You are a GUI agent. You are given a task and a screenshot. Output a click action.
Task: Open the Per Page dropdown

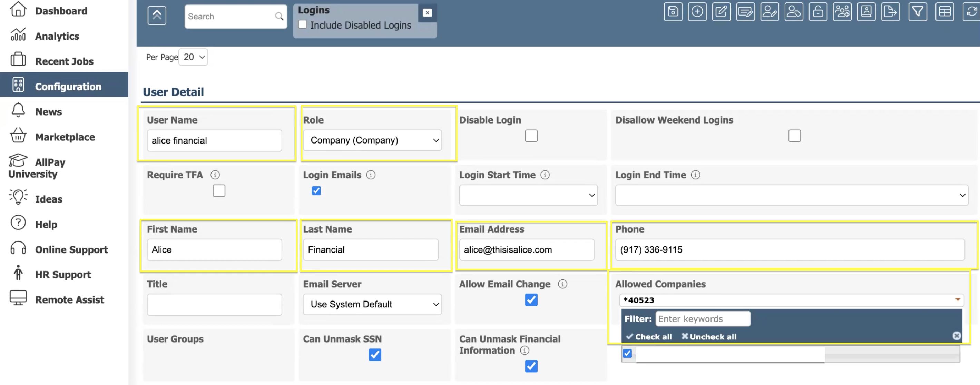pyautogui.click(x=193, y=57)
